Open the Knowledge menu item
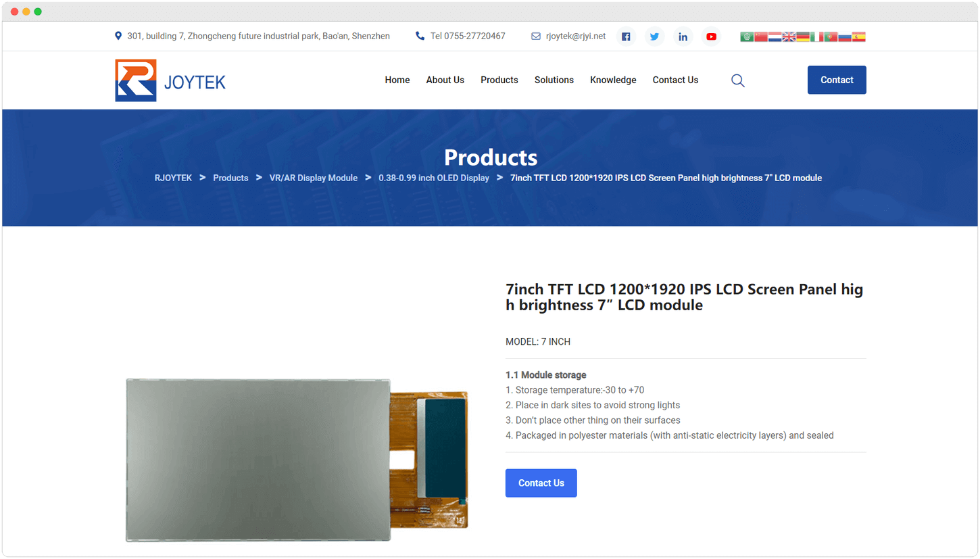 [x=613, y=80]
